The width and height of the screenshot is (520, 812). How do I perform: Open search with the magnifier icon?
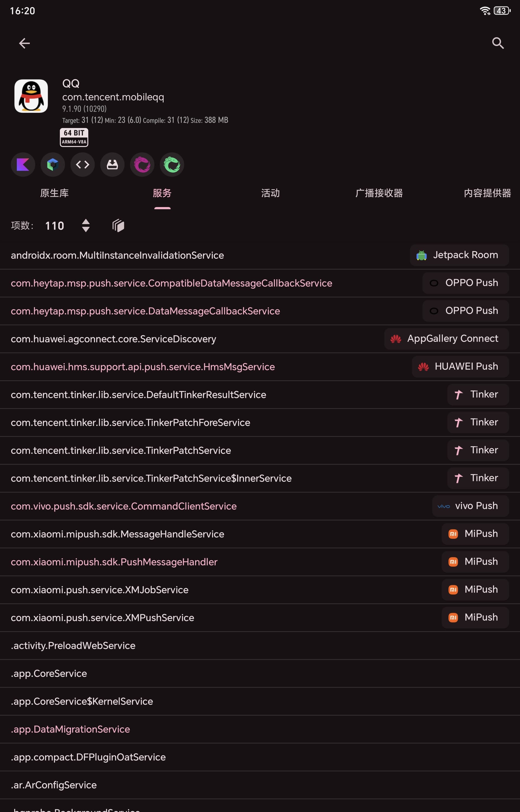point(498,43)
